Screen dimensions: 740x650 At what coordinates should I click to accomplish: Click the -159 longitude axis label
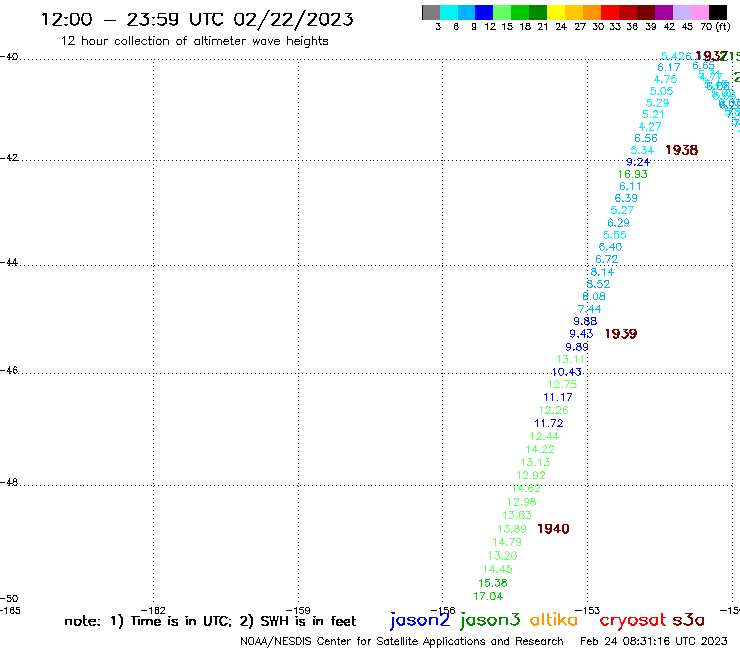[298, 611]
